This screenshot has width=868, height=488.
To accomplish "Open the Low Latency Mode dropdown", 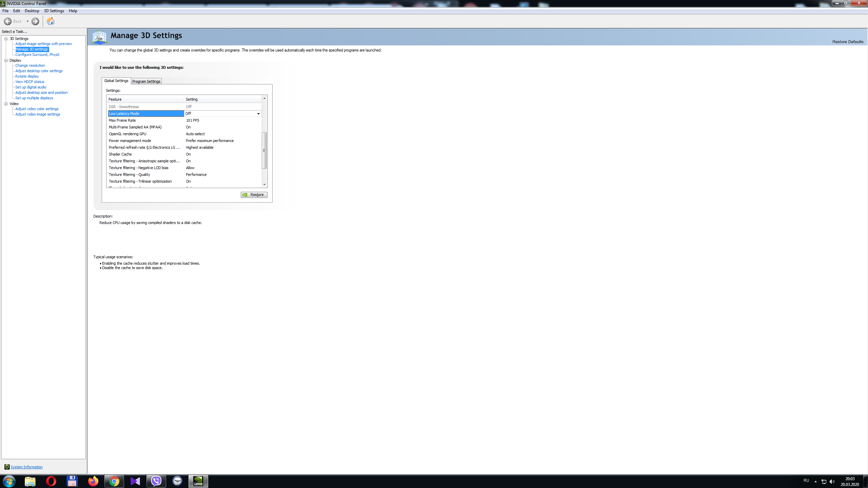I will pyautogui.click(x=258, y=114).
